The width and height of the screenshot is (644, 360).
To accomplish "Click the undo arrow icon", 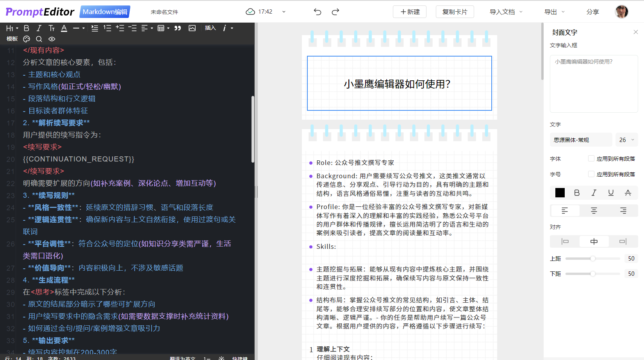I will pos(317,12).
